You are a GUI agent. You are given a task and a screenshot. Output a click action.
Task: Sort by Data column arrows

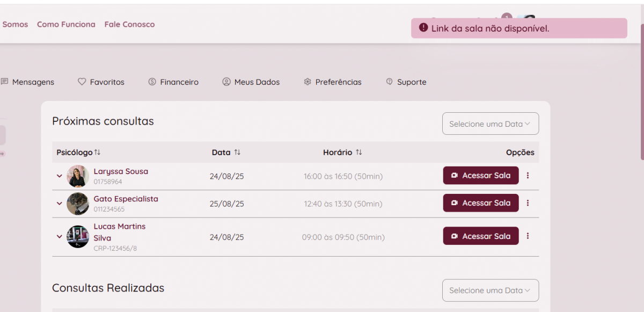[237, 153]
